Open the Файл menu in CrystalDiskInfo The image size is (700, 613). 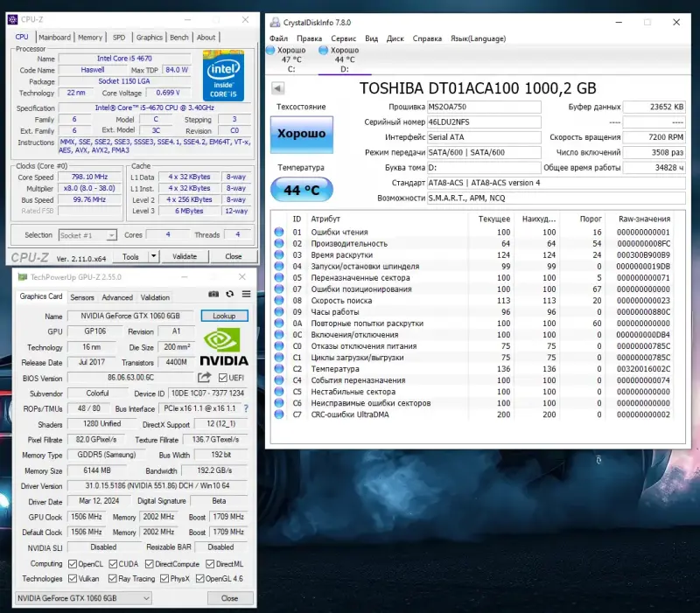tap(278, 38)
